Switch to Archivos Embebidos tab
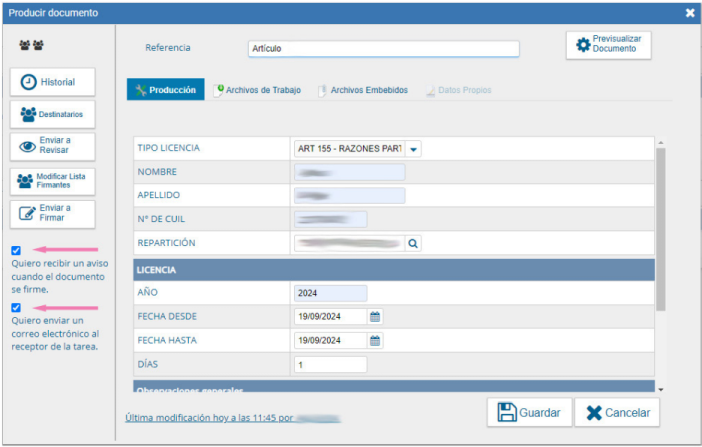 coord(362,90)
